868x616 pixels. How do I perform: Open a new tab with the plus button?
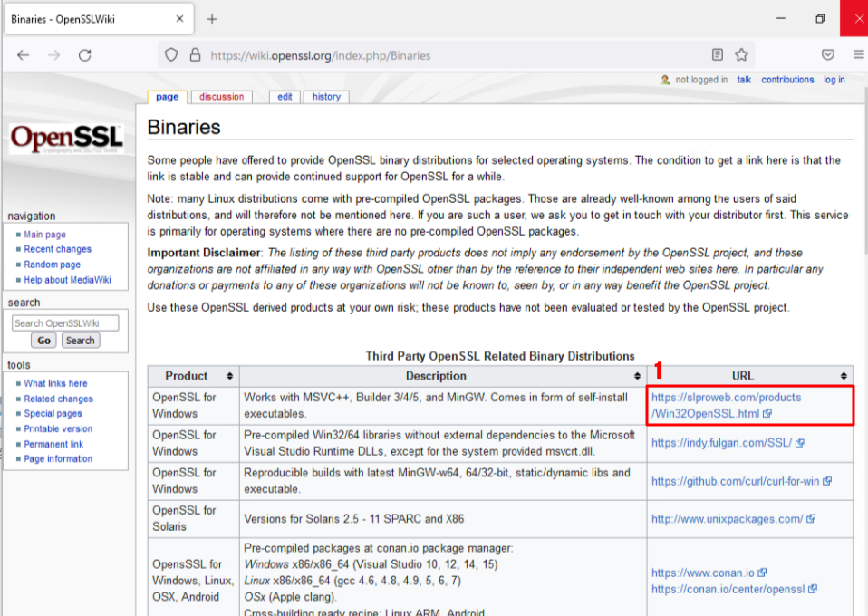click(212, 19)
